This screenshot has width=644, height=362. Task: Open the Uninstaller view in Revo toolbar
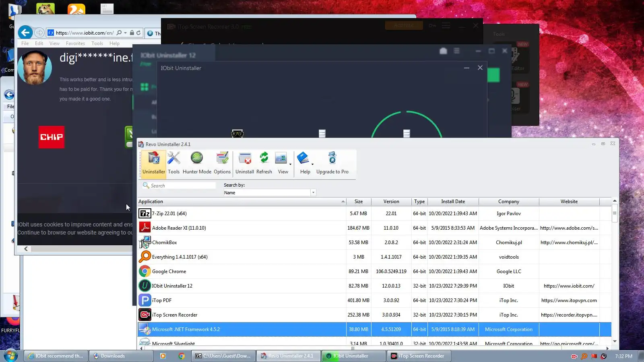point(153,163)
